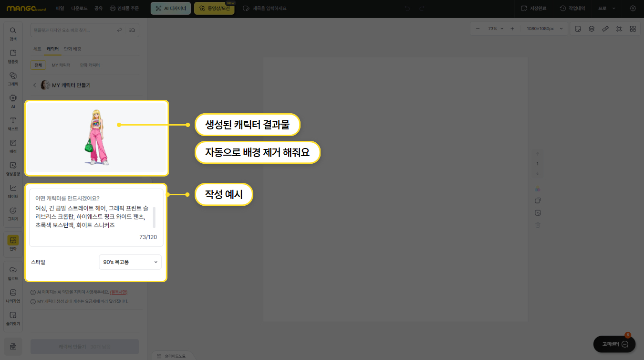Click the AI 디자이너 button

click(x=171, y=9)
